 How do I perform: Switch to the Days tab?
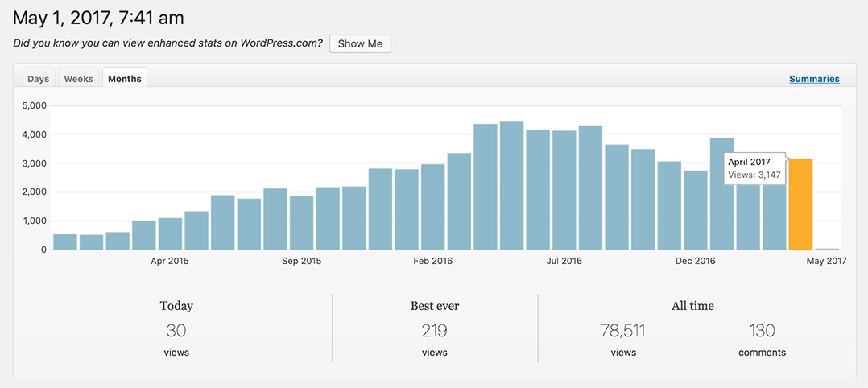pos(38,78)
